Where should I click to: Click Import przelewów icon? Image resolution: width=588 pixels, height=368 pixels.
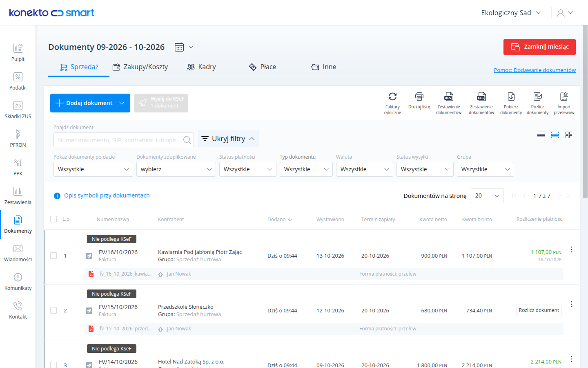(564, 103)
